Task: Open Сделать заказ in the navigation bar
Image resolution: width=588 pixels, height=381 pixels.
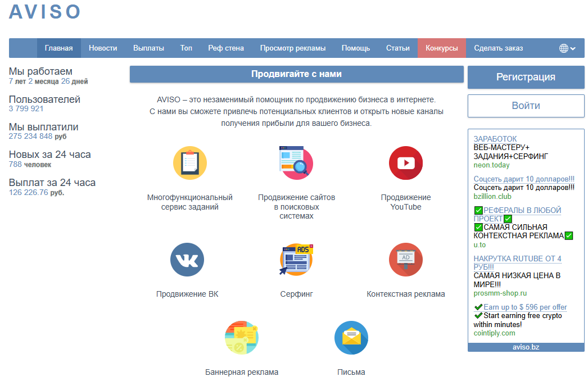Action: [498, 48]
